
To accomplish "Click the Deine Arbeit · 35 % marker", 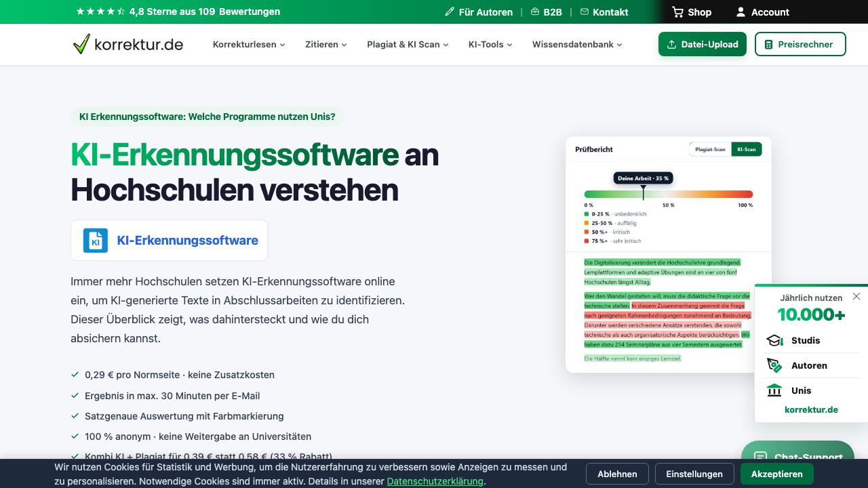I will [643, 178].
